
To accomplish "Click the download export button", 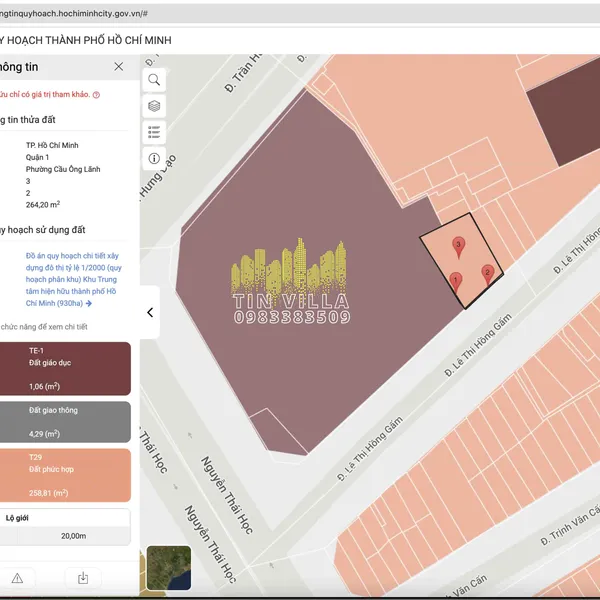I will 83,578.
